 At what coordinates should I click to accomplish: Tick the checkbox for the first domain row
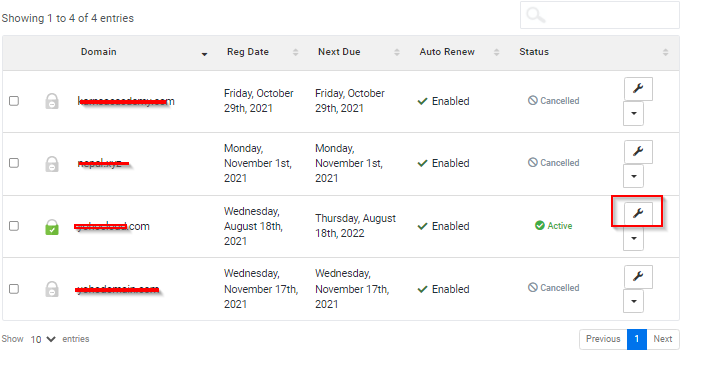[14, 100]
